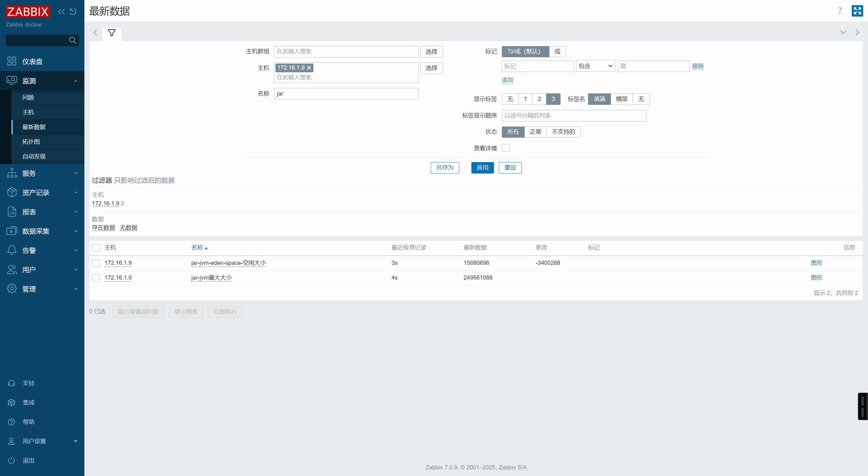Sort table by 名称 column header

[x=199, y=248]
